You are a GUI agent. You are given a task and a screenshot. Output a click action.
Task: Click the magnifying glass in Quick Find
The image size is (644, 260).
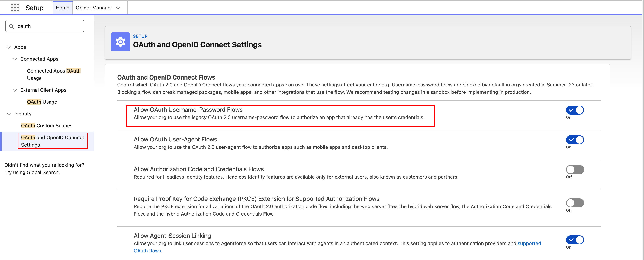point(11,26)
